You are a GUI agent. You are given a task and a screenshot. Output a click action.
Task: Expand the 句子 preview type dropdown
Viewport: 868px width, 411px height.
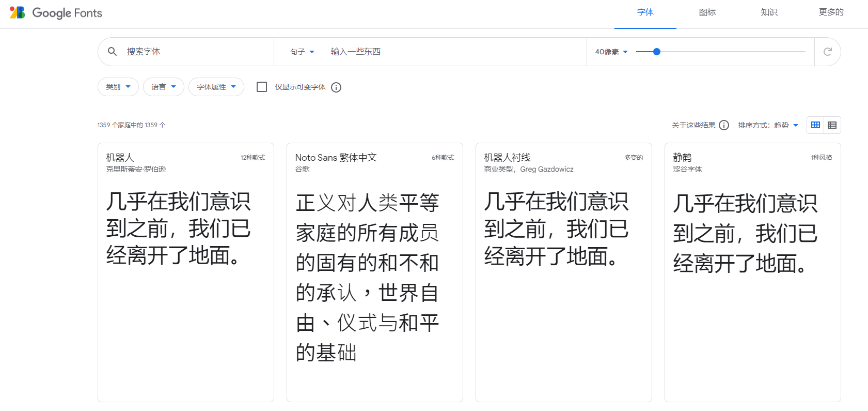(302, 52)
